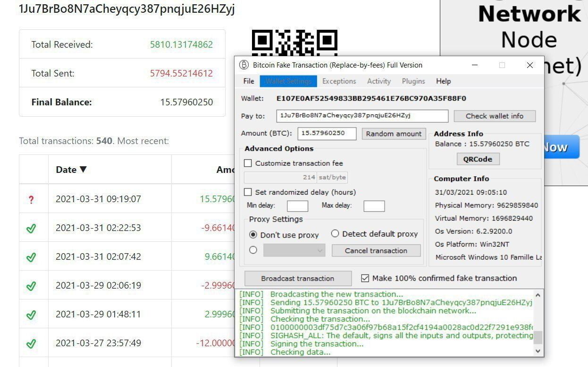Select the Detect default proxy radio button
The image size is (588, 367).
coord(335,234)
